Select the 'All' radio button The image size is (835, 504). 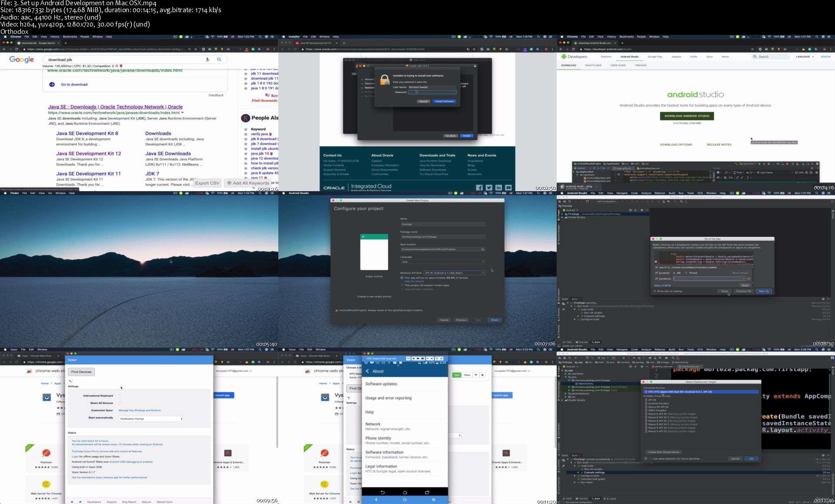[x=674, y=273]
